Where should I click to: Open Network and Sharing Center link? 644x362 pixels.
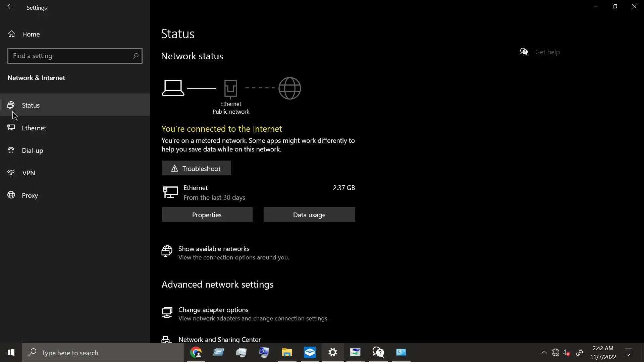pyautogui.click(x=219, y=339)
